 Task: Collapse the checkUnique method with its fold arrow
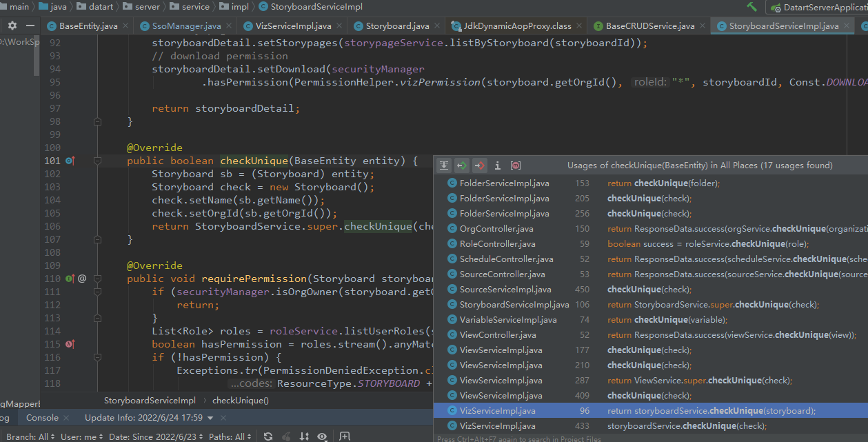coord(97,160)
